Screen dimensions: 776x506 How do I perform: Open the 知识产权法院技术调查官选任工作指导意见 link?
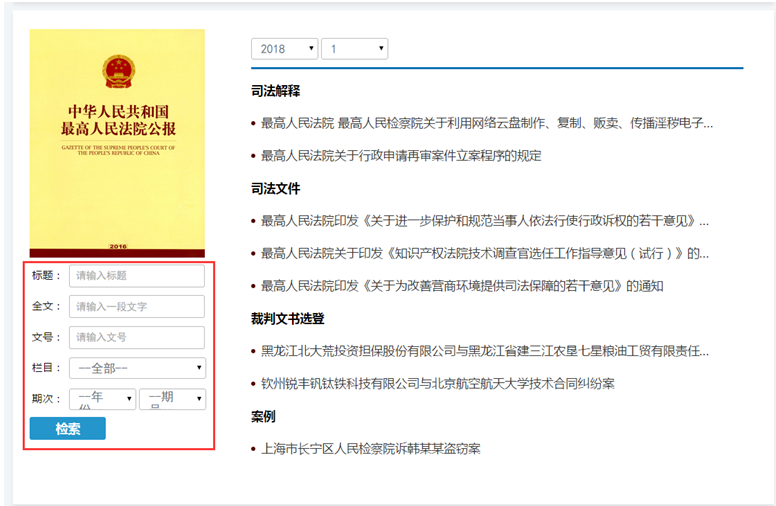[x=485, y=254]
